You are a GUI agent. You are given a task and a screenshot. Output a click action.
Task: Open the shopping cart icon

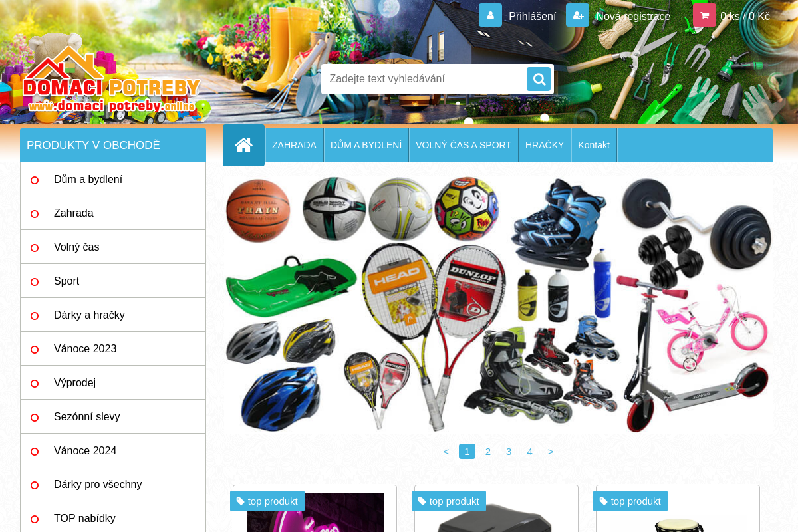pyautogui.click(x=704, y=15)
